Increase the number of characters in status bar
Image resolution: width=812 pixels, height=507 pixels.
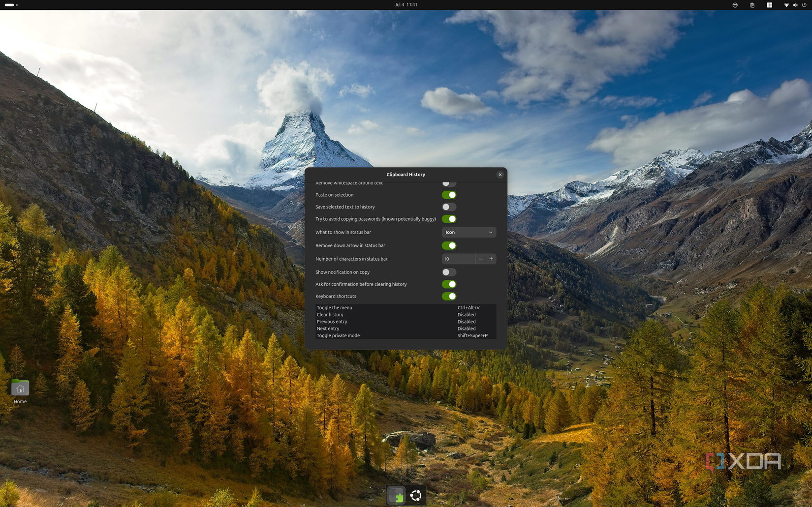point(491,259)
